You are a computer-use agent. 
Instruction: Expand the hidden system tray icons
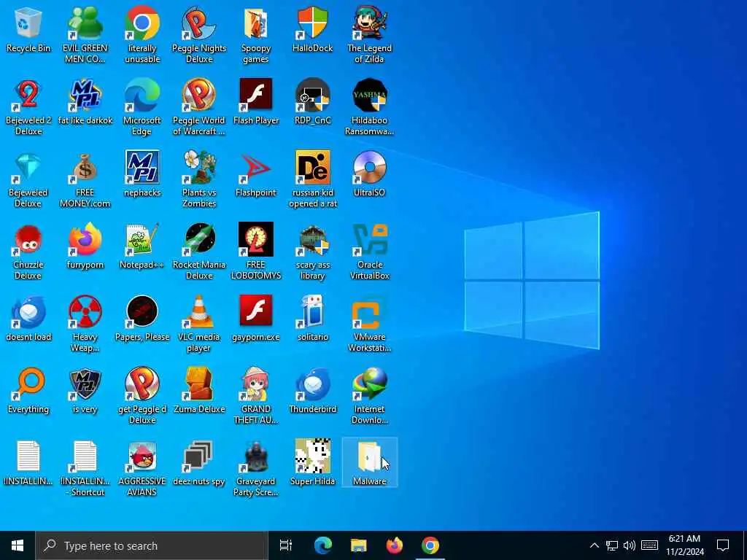click(594, 545)
